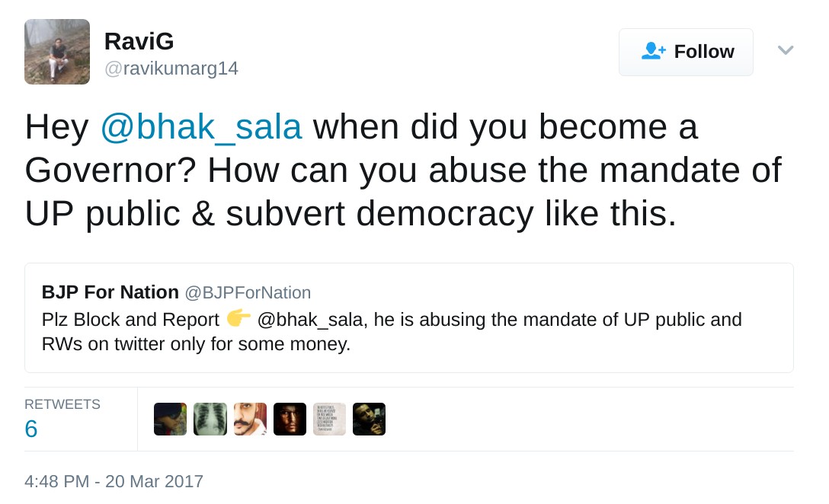Open the mustached man retweeter avatar
This screenshot has height=504, width=829.
(x=250, y=419)
